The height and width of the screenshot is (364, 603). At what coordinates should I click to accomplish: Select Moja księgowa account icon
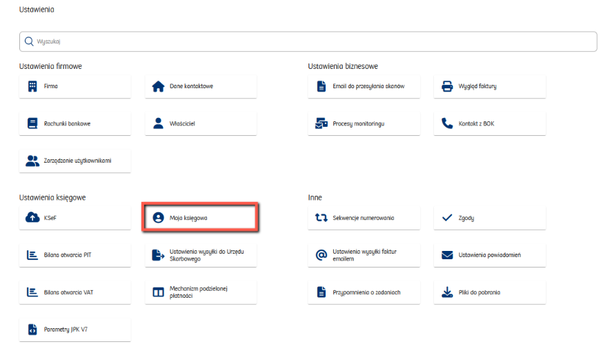point(158,218)
